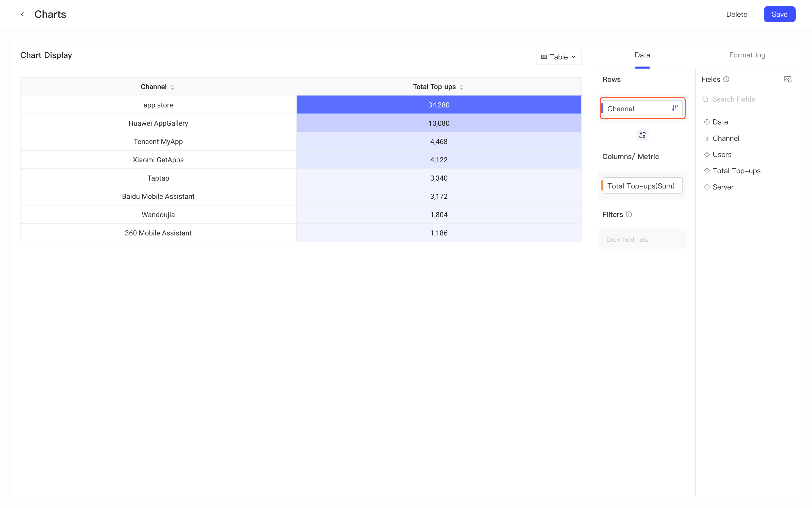Click the Xiaomi GetApps cell
Viewport: 812px width, 508px height.
click(158, 160)
